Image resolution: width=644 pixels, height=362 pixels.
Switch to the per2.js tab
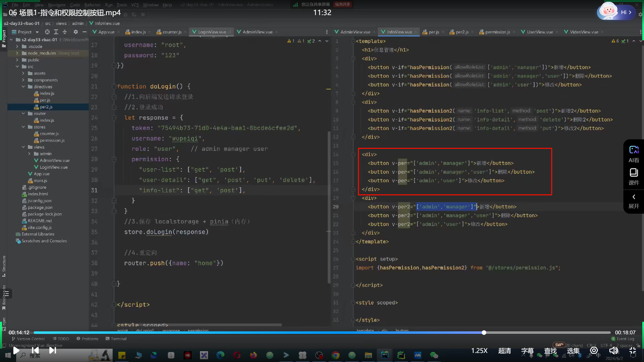point(462,32)
